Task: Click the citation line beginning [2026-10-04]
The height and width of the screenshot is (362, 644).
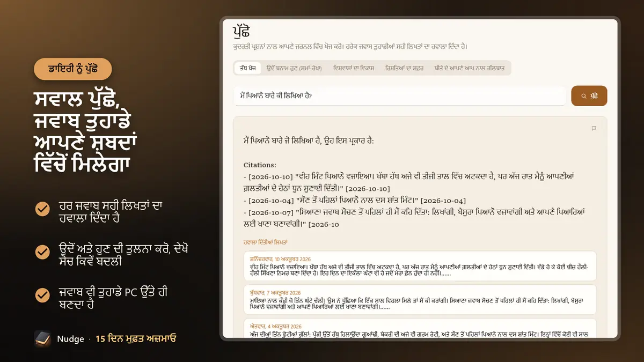Action: (x=355, y=201)
